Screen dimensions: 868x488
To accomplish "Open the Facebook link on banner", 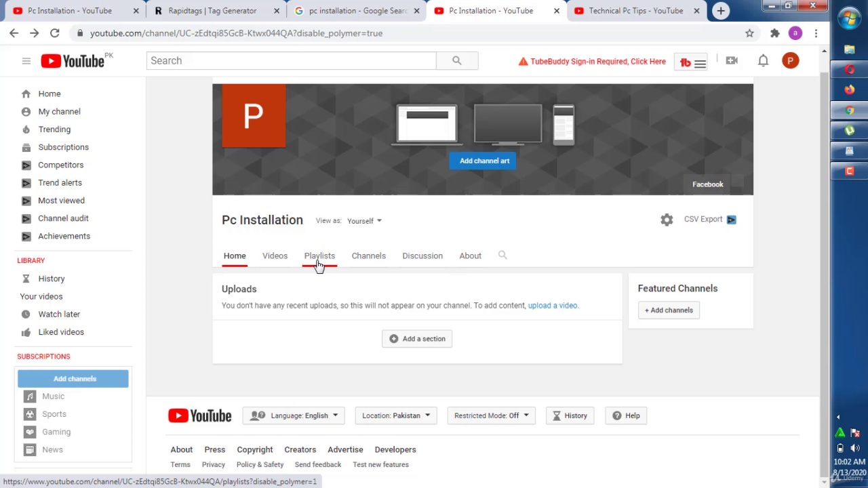I will point(708,184).
